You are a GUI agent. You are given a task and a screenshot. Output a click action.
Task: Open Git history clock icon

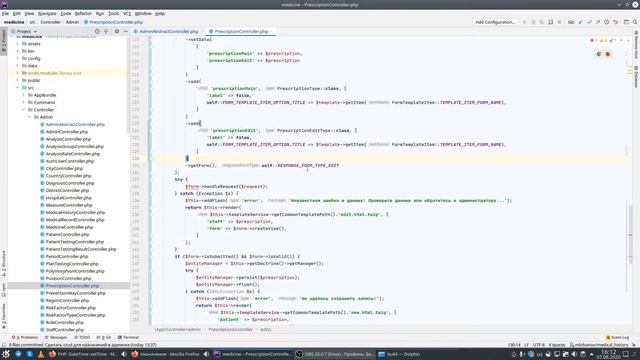pos(607,22)
